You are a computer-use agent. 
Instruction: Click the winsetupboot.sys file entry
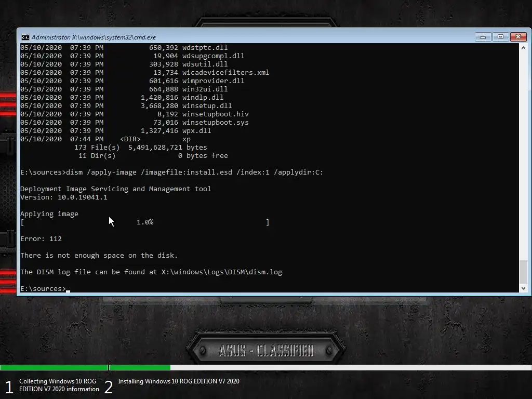tap(216, 122)
